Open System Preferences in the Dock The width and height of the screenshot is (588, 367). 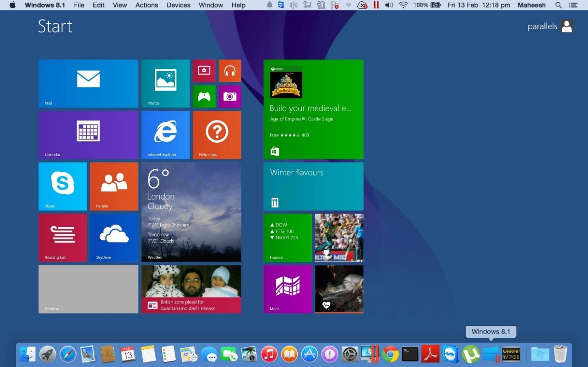pyautogui.click(x=350, y=354)
